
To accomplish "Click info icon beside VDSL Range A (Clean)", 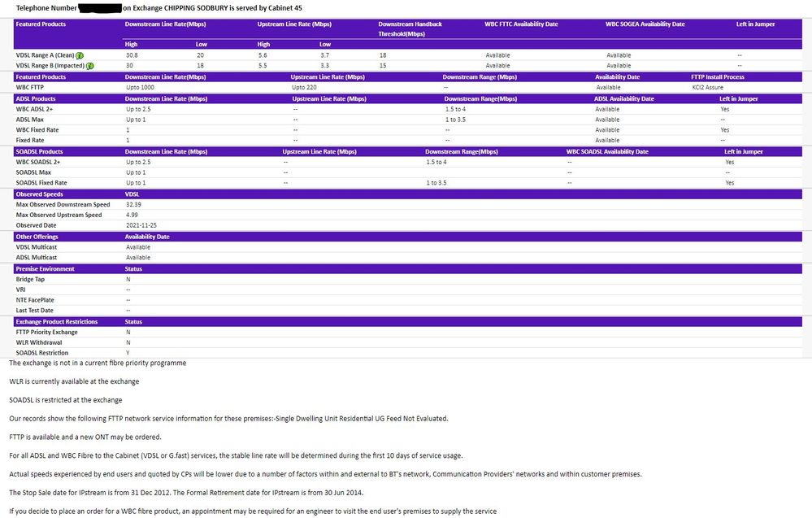I will click(x=80, y=54).
